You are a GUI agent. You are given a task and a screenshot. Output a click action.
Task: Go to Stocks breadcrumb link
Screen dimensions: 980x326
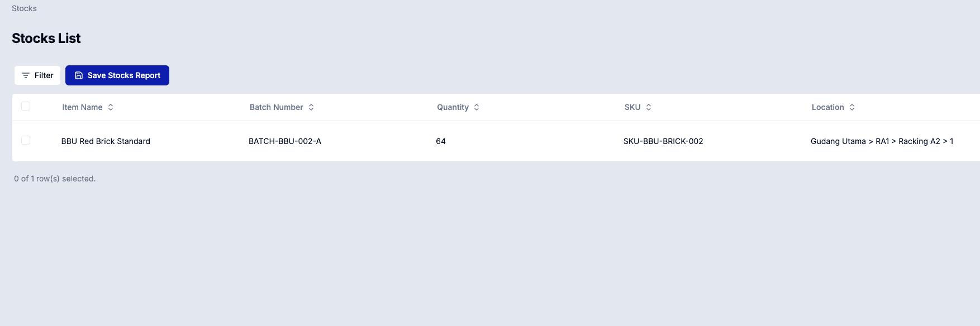click(x=24, y=8)
